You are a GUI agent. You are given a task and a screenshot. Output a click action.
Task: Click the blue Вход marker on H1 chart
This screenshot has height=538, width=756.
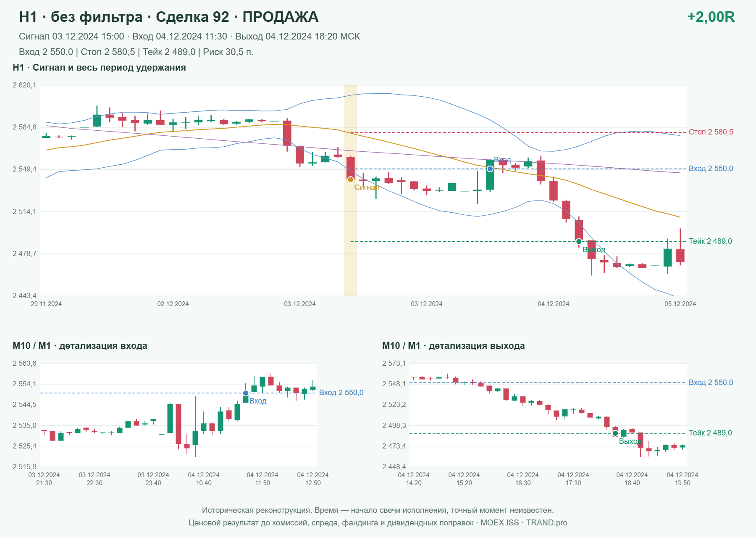(490, 169)
